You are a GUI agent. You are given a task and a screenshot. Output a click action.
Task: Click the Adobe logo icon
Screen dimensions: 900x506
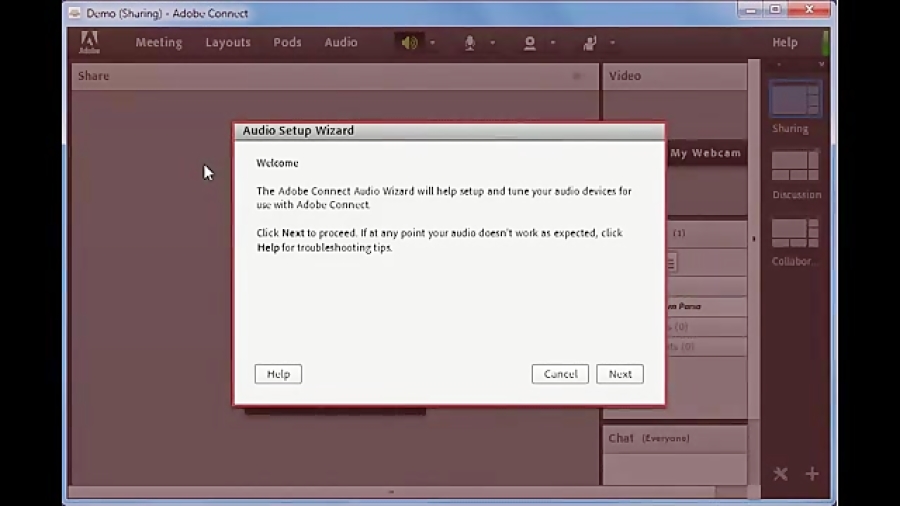coord(89,42)
